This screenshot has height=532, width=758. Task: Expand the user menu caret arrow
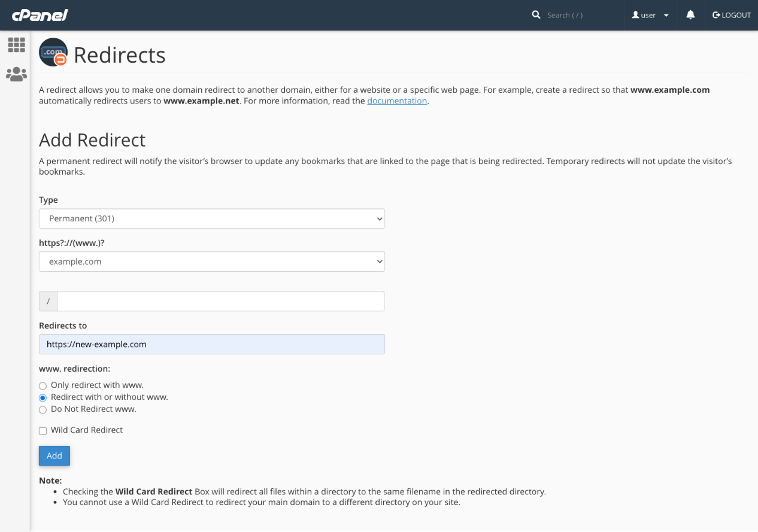coord(666,16)
